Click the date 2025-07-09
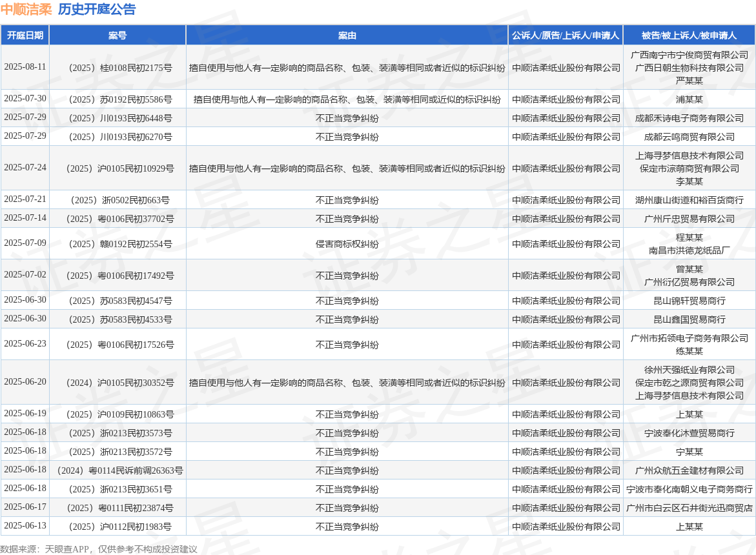Screen dimensions: 756x555 25,243
